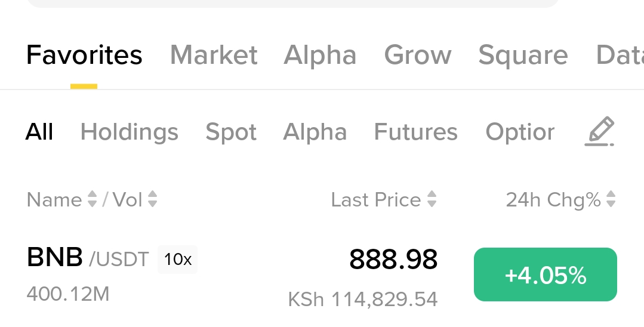Switch to the partially visible Data tab
The width and height of the screenshot is (644, 327).
(x=620, y=55)
